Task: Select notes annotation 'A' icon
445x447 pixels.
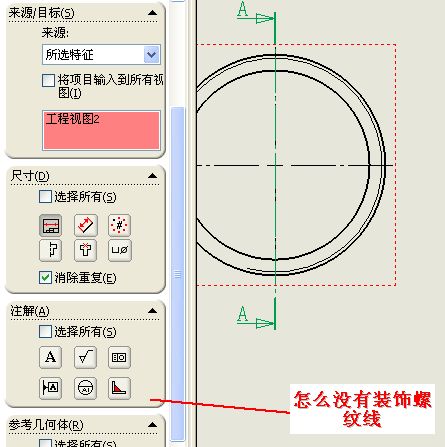Action: tap(51, 357)
